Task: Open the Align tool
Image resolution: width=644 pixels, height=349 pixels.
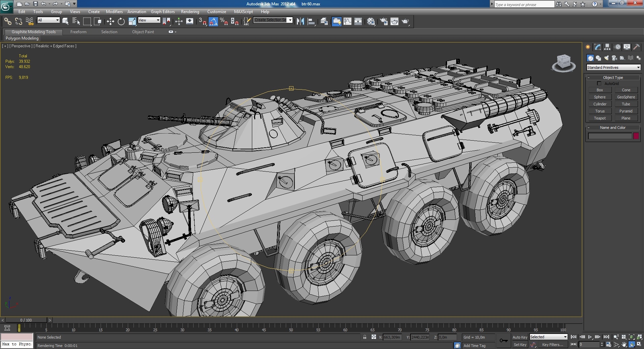Action: click(312, 21)
